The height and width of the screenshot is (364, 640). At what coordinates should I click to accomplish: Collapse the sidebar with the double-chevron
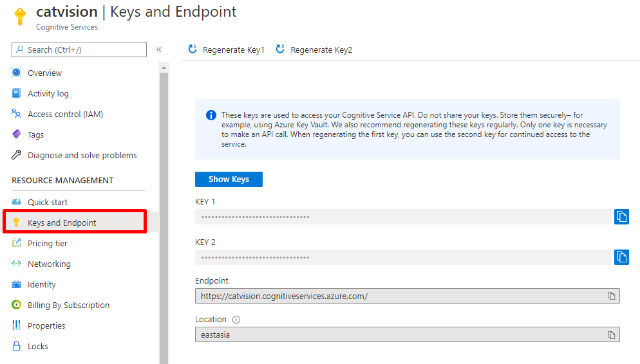click(x=159, y=50)
